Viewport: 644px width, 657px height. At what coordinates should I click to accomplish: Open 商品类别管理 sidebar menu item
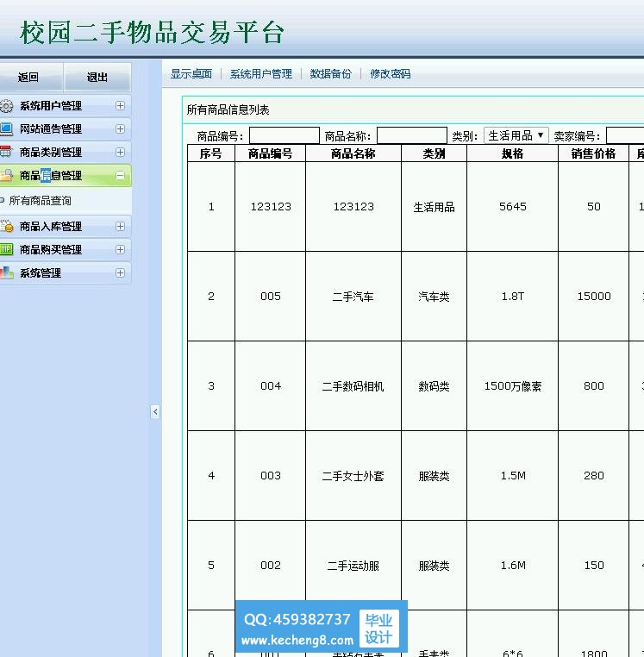[66, 152]
